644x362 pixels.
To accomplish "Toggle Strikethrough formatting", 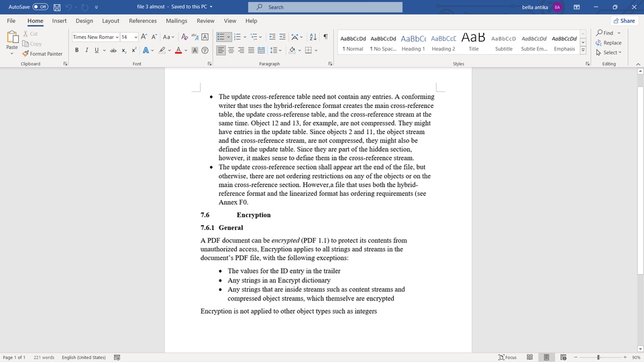I will [113, 50].
